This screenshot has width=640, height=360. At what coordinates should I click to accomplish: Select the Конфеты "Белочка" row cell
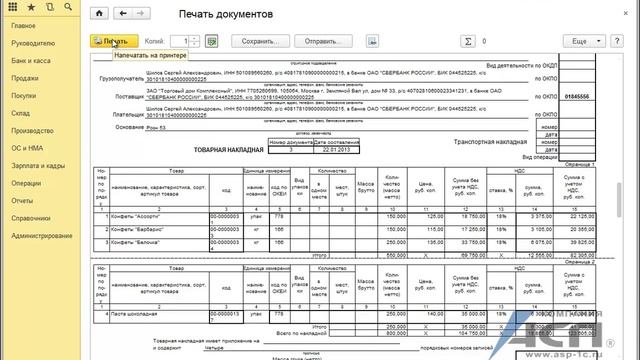(159, 245)
